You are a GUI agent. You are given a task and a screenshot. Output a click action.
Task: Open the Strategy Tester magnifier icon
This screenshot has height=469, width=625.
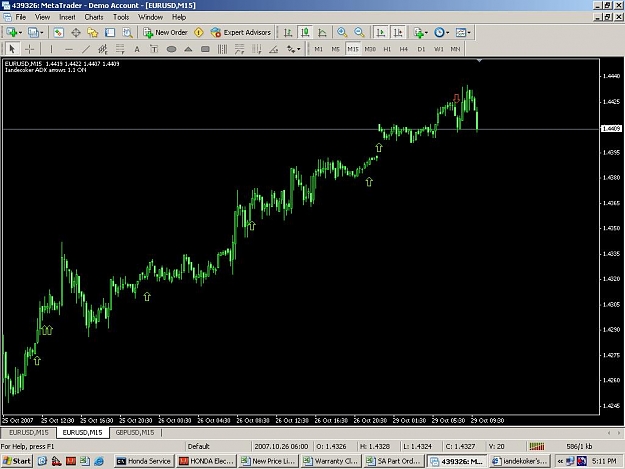[x=127, y=33]
